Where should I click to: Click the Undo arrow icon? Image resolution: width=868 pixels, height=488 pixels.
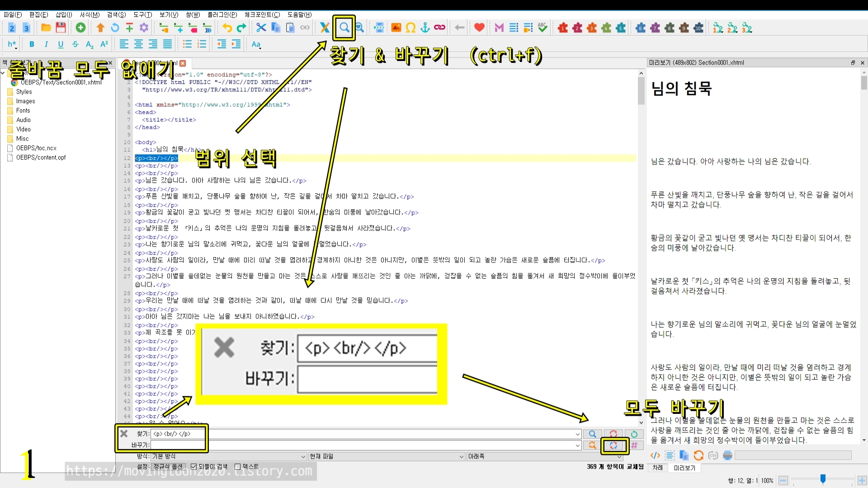click(227, 28)
